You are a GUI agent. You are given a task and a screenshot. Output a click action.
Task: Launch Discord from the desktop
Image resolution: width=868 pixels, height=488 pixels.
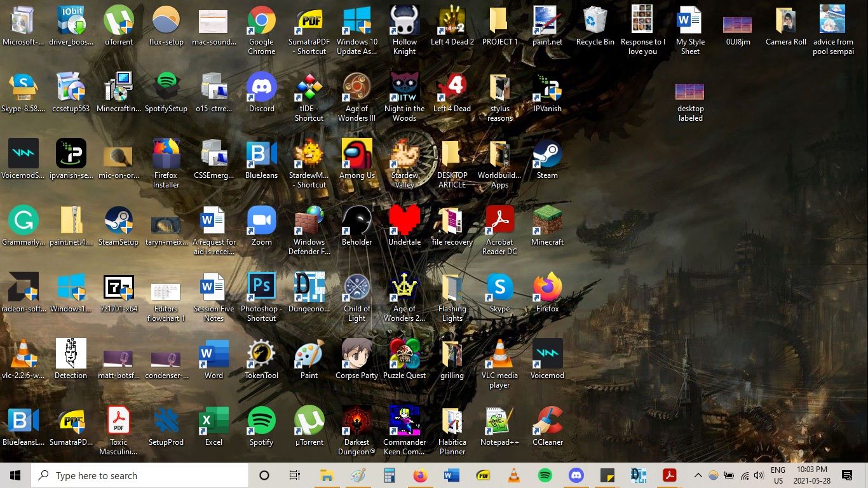[x=261, y=88]
